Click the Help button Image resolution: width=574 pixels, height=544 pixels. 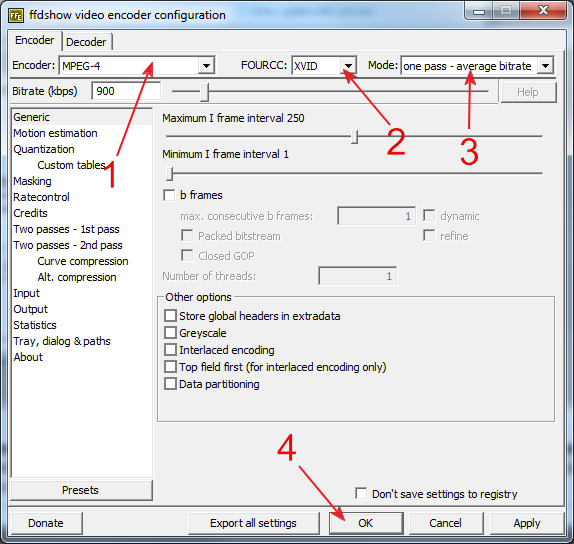click(528, 92)
